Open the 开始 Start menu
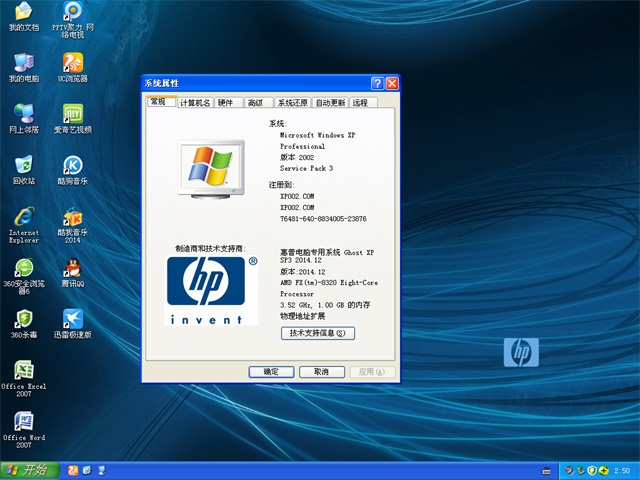This screenshot has width=640, height=480. tap(27, 470)
